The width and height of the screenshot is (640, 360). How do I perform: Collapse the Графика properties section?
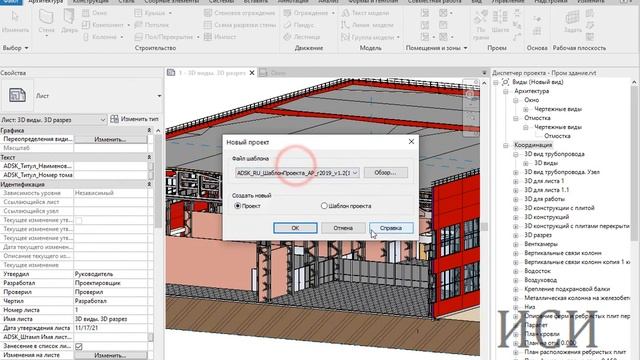pyautogui.click(x=149, y=131)
